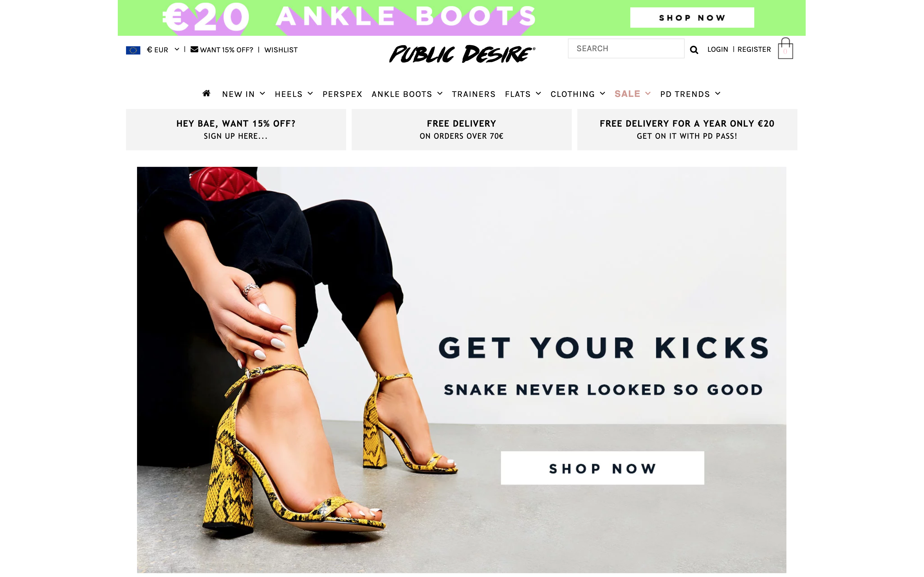924x577 pixels.
Task: Click the free delivery PD Pass banner
Action: click(x=687, y=129)
